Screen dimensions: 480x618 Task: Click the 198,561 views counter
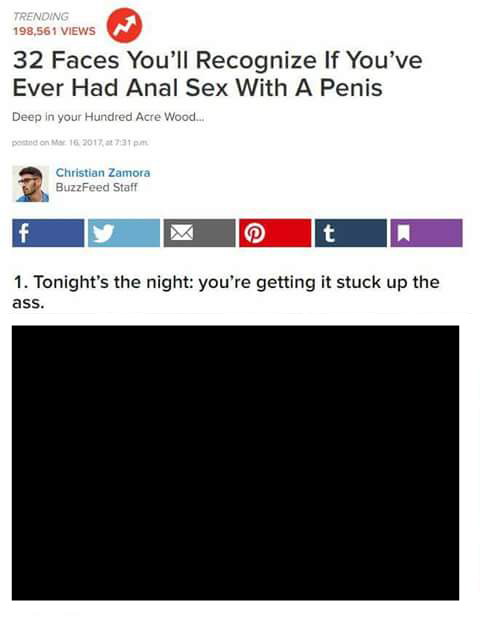[x=54, y=31]
